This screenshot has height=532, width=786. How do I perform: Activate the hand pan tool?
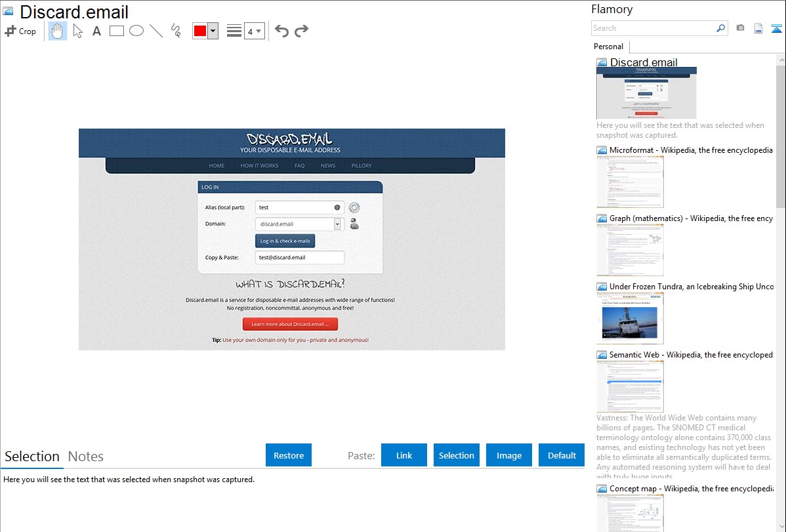pyautogui.click(x=57, y=31)
